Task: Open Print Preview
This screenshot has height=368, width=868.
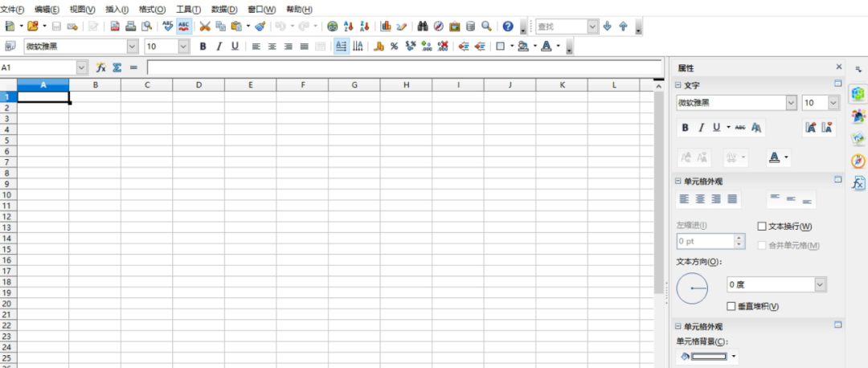Action: [x=146, y=26]
